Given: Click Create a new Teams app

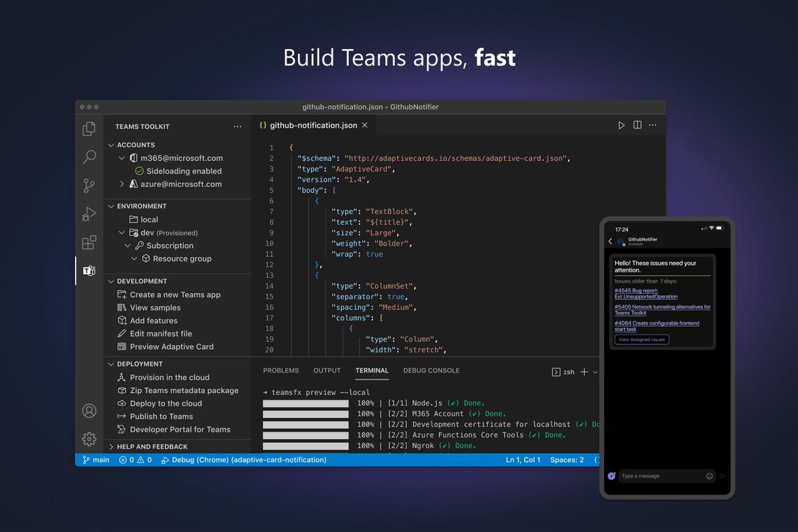Looking at the screenshot, I should (x=169, y=295).
